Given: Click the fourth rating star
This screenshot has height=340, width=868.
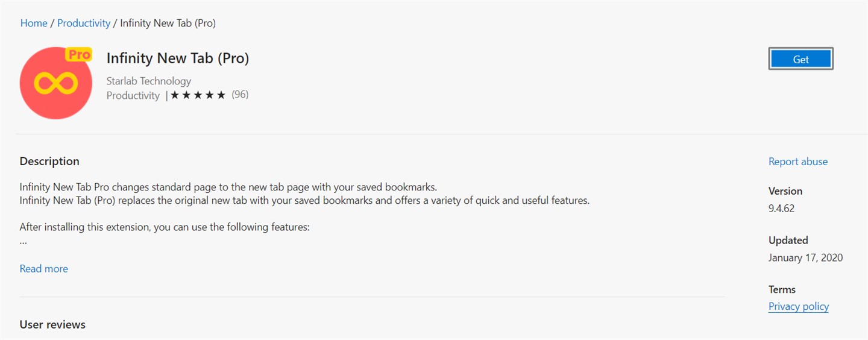Looking at the screenshot, I should (209, 95).
